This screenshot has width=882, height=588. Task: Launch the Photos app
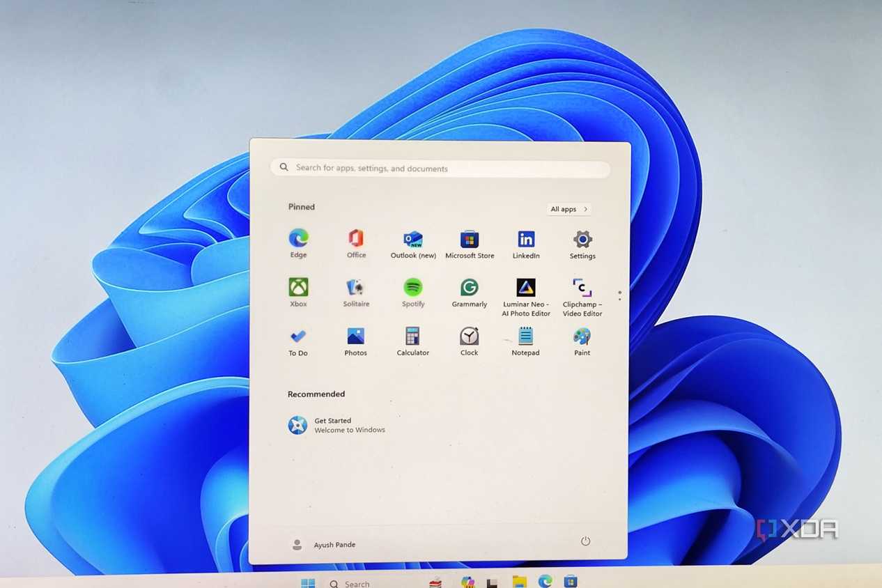(355, 342)
